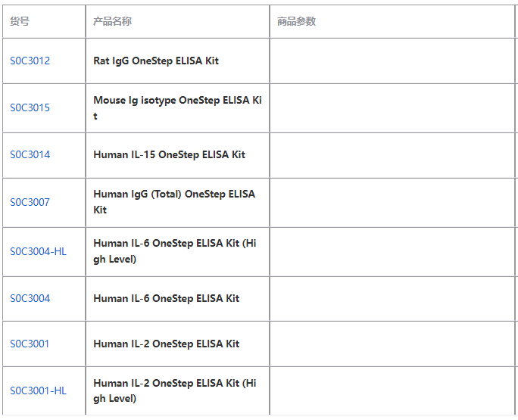The height and width of the screenshot is (420, 518).
Task: Click the 产品名称 column header
Action: point(112,21)
